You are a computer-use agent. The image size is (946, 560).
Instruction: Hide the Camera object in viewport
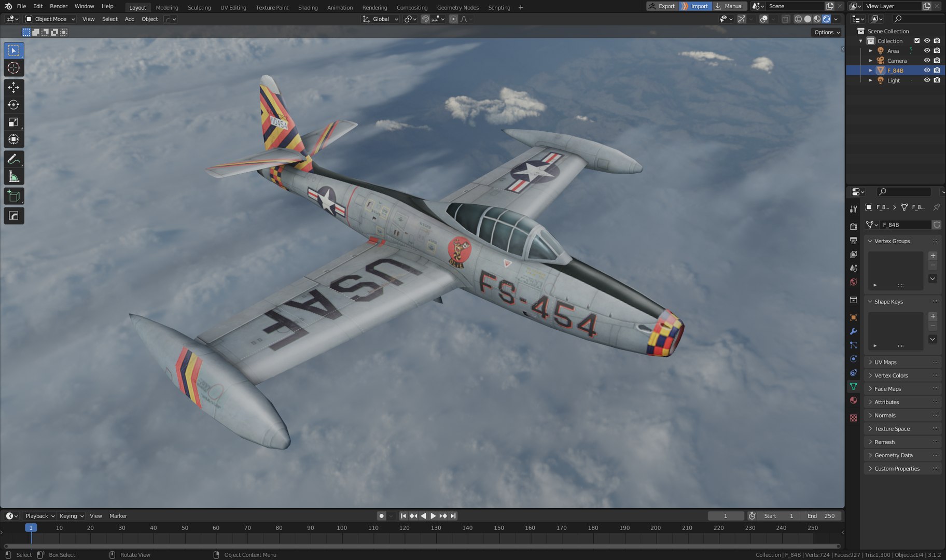click(927, 61)
